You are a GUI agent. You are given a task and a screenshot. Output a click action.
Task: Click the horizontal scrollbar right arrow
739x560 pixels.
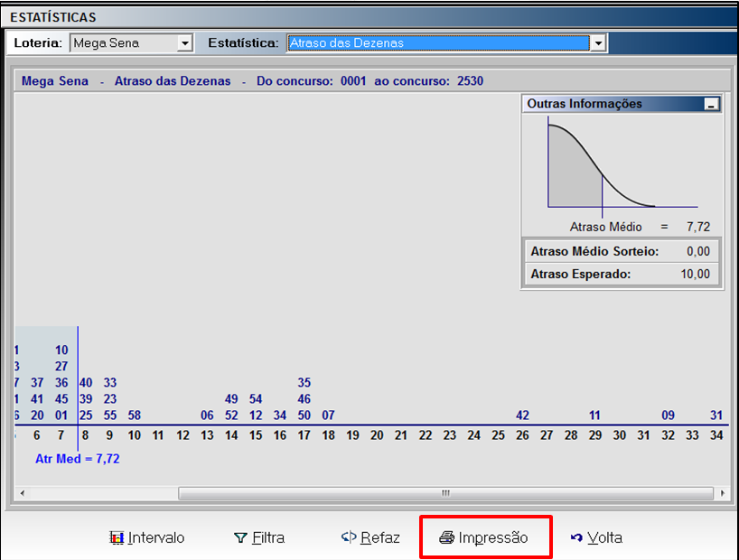pos(722,493)
